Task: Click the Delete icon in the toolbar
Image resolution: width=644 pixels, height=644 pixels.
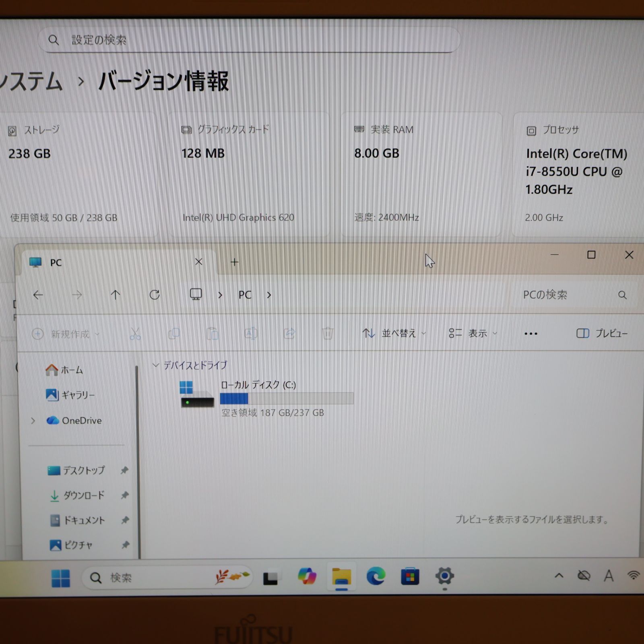Action: 328,334
